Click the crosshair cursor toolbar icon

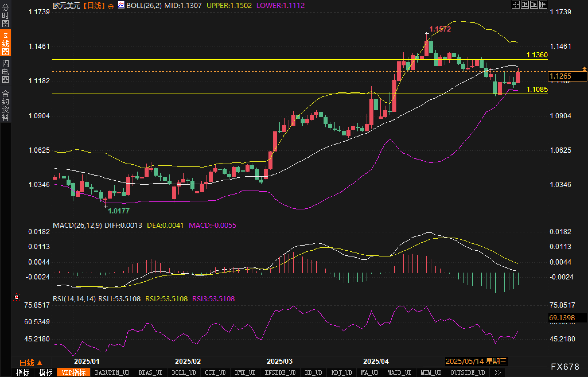click(515, 5)
